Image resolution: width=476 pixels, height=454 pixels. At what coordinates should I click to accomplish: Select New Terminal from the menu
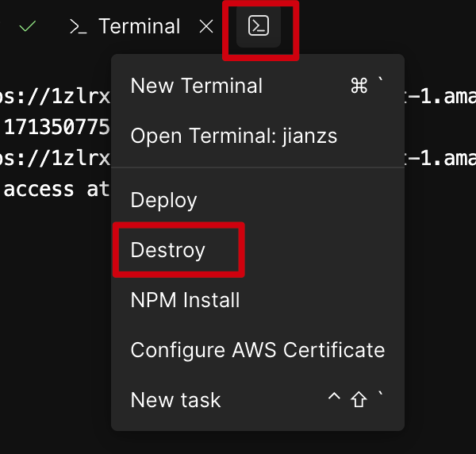[x=196, y=86]
